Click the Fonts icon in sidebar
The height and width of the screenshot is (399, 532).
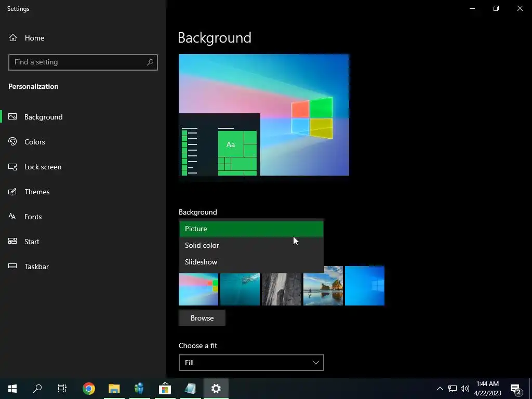tap(12, 217)
